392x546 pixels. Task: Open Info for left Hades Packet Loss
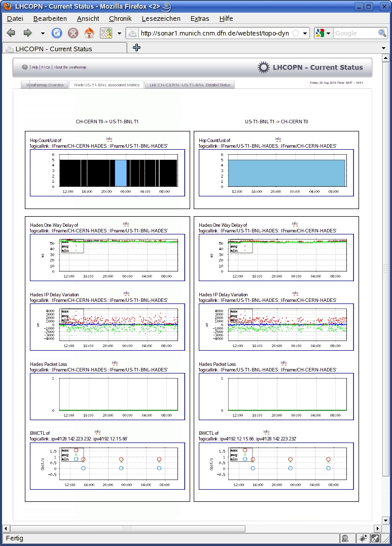click(x=115, y=363)
